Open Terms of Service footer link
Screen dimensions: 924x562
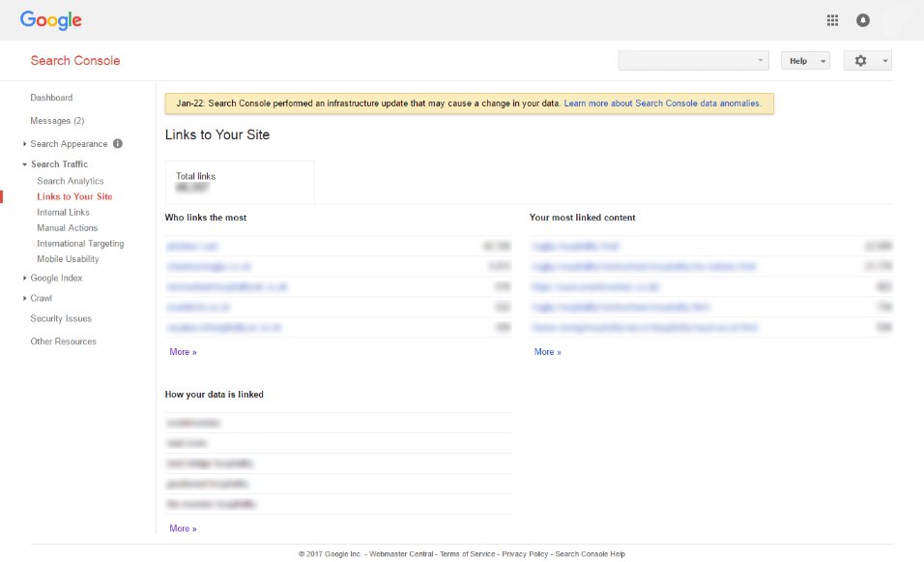coord(467,554)
